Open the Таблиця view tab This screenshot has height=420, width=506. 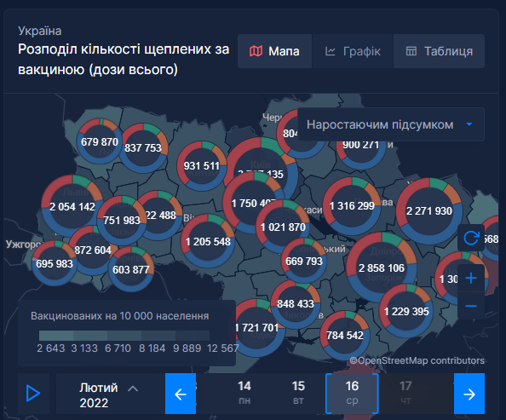pyautogui.click(x=440, y=51)
